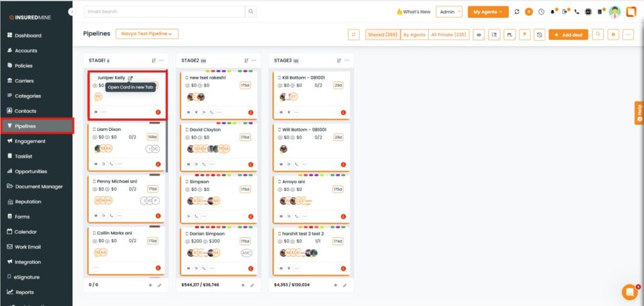Click the pipeline settings gear icon

tap(613, 35)
